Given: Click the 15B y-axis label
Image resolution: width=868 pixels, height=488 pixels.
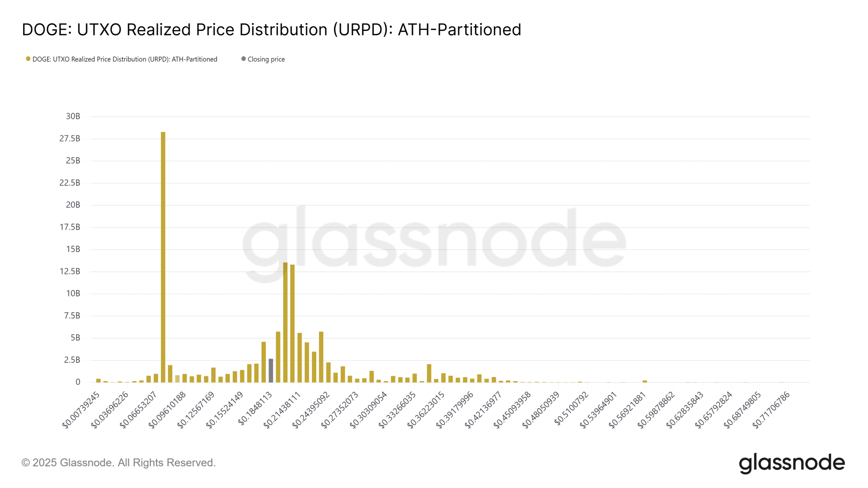Looking at the screenshot, I should tap(73, 249).
